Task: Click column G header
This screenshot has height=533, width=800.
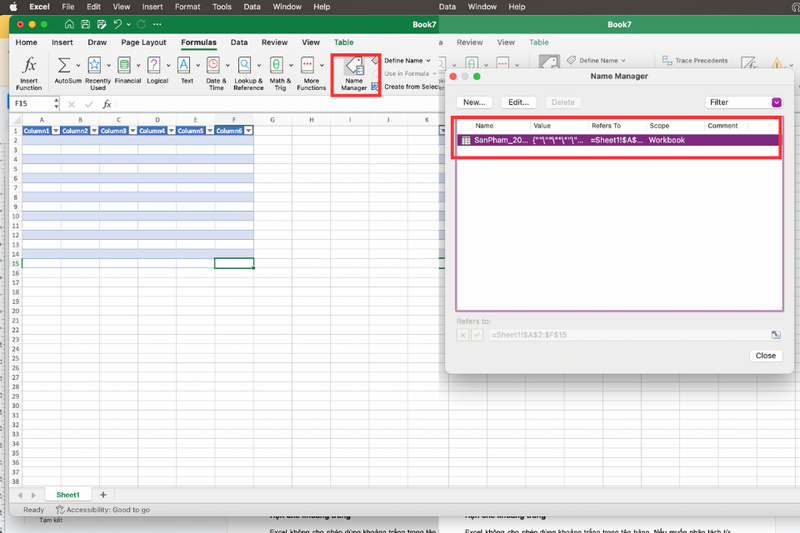Action: point(272,120)
